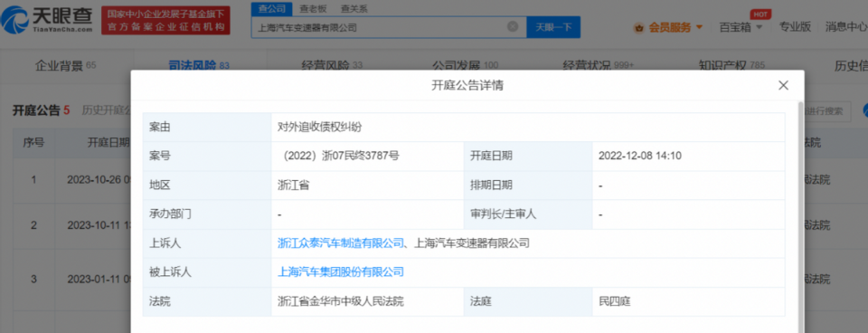
Task: Close the 开庭公告详情 dialog
Action: pyautogui.click(x=783, y=85)
